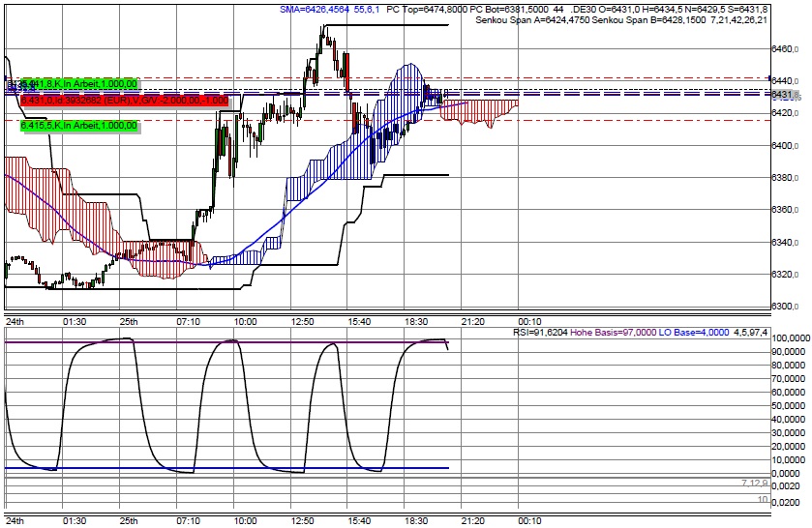This screenshot has height=528, width=812.
Task: Click the 12:50 time label under the price chart
Action: (x=302, y=321)
